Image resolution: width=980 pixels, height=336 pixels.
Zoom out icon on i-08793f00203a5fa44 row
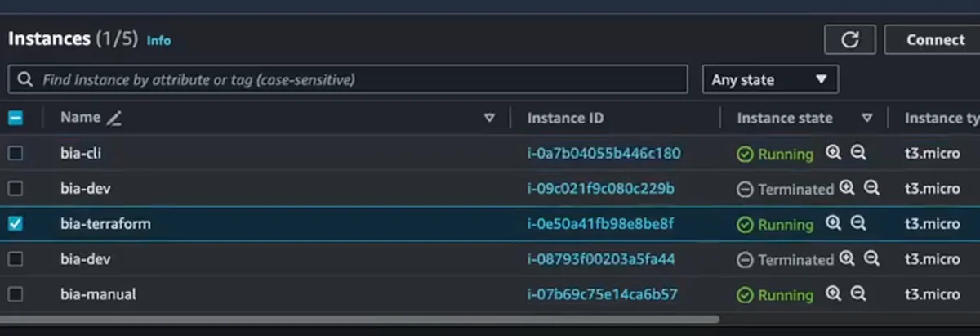click(x=872, y=259)
